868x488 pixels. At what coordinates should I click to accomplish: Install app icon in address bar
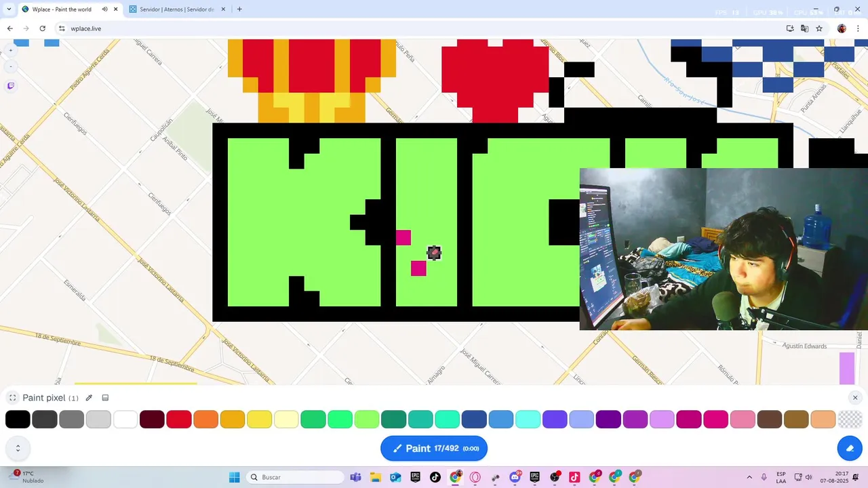tap(790, 28)
